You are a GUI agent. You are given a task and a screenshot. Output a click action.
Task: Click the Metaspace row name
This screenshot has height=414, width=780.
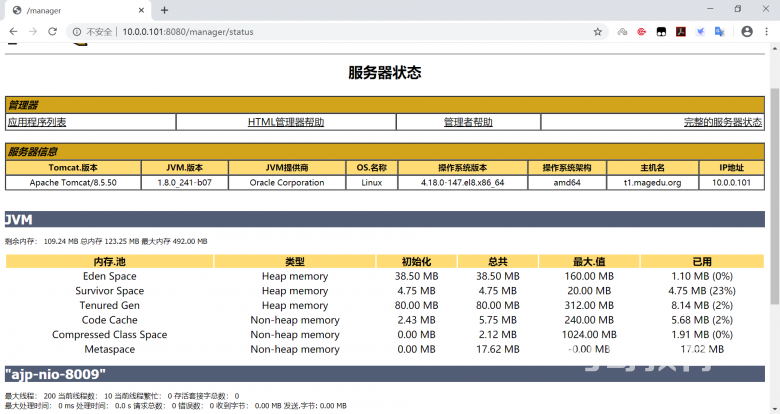pos(109,349)
